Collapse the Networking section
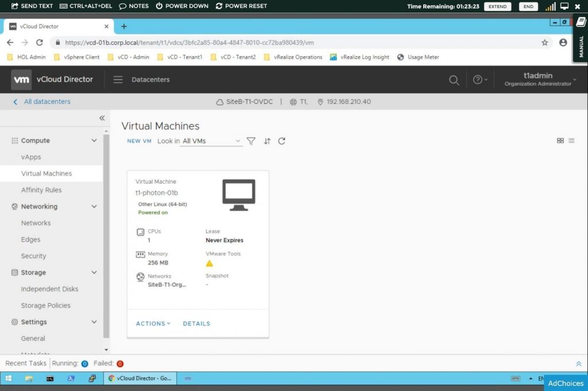This screenshot has height=391, width=588. click(x=94, y=206)
